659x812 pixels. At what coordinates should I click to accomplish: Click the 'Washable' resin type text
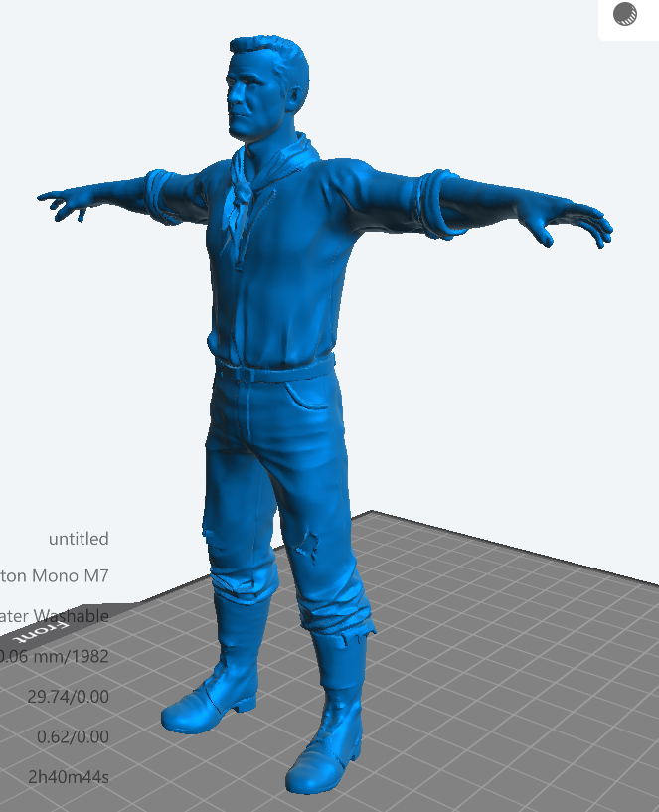coord(72,616)
